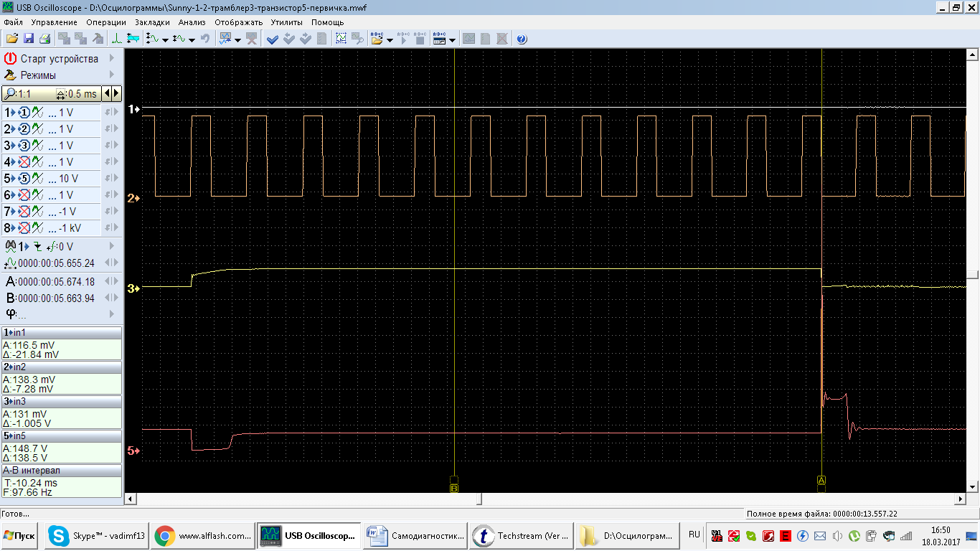This screenshot has width=980, height=551.
Task: Click the undo arrow icon in the toolbar
Action: (x=206, y=39)
